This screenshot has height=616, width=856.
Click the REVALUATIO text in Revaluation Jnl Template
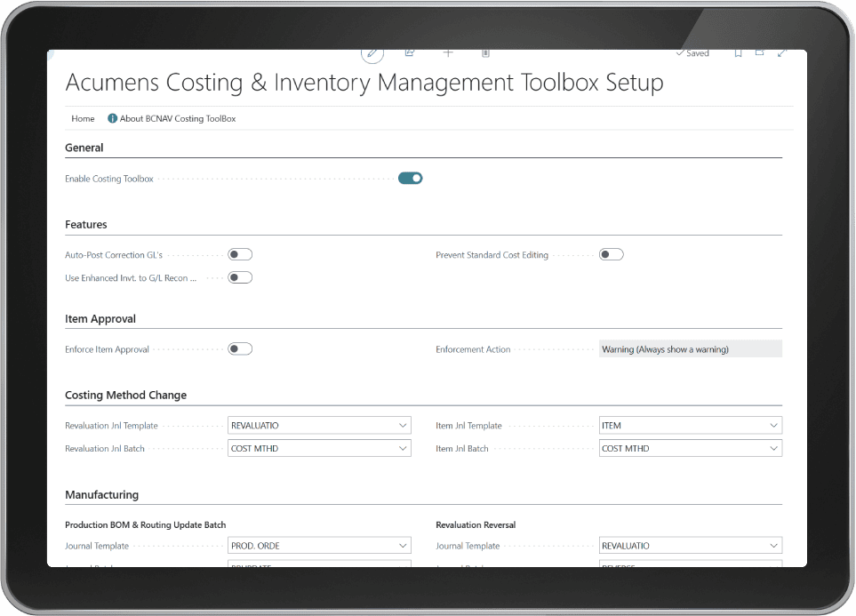tap(255, 426)
